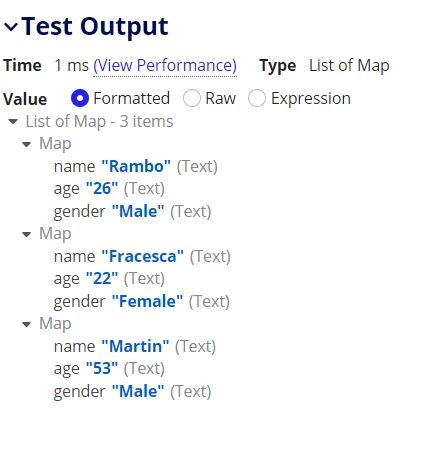Click the "Fracesca" name value
438x460 pixels.
point(143,256)
